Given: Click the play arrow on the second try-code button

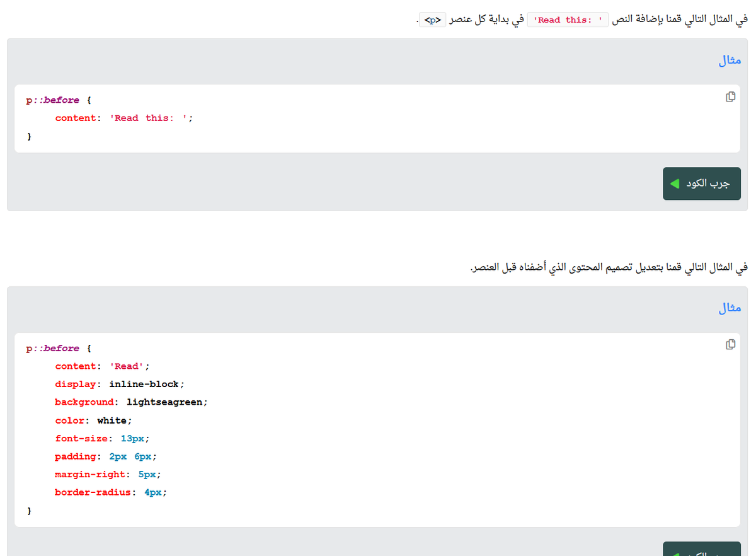Looking at the screenshot, I should click(x=675, y=552).
